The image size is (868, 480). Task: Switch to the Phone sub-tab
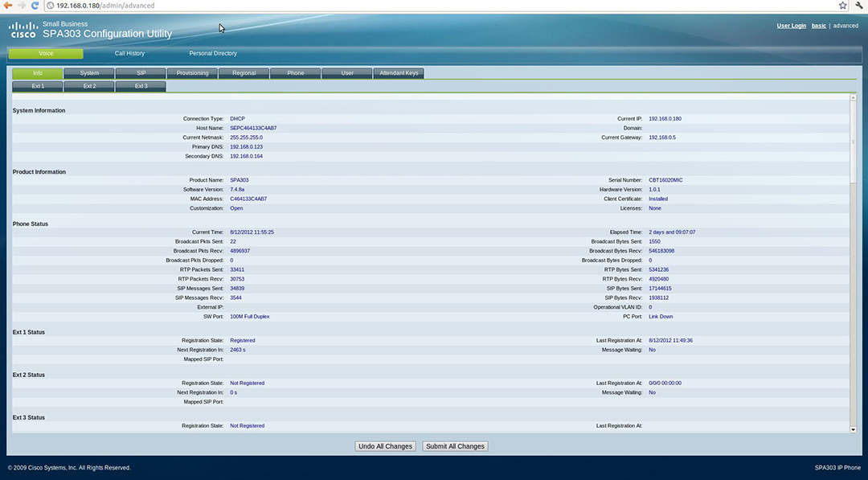(295, 73)
